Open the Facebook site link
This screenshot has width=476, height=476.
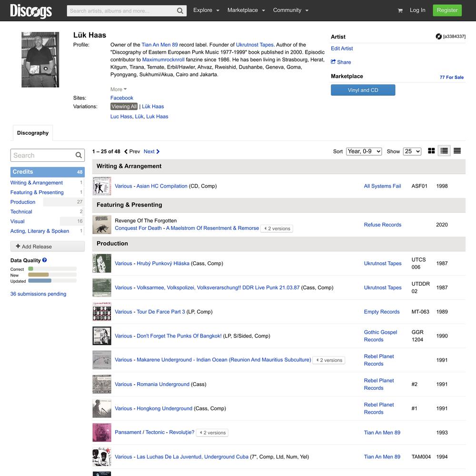point(122,98)
